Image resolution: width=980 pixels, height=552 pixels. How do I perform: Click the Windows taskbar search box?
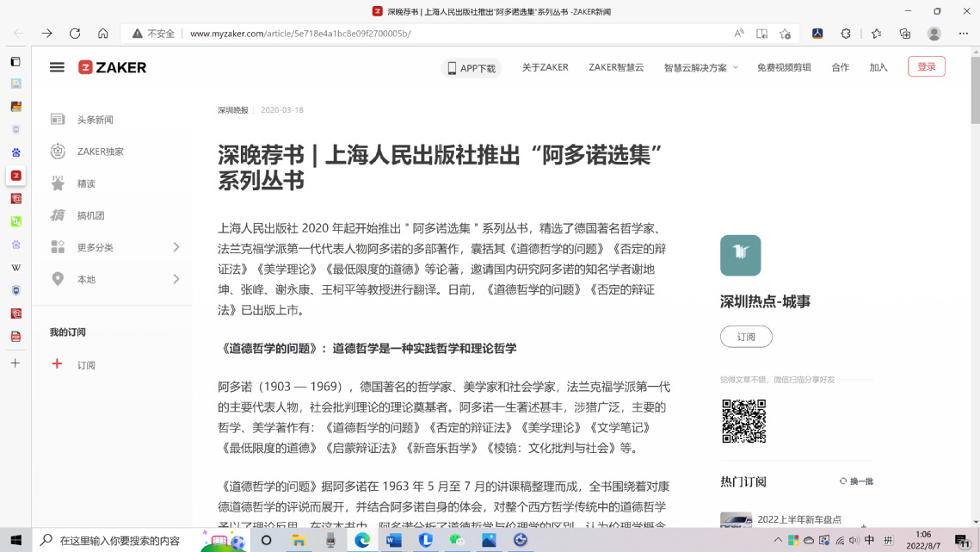pos(119,541)
